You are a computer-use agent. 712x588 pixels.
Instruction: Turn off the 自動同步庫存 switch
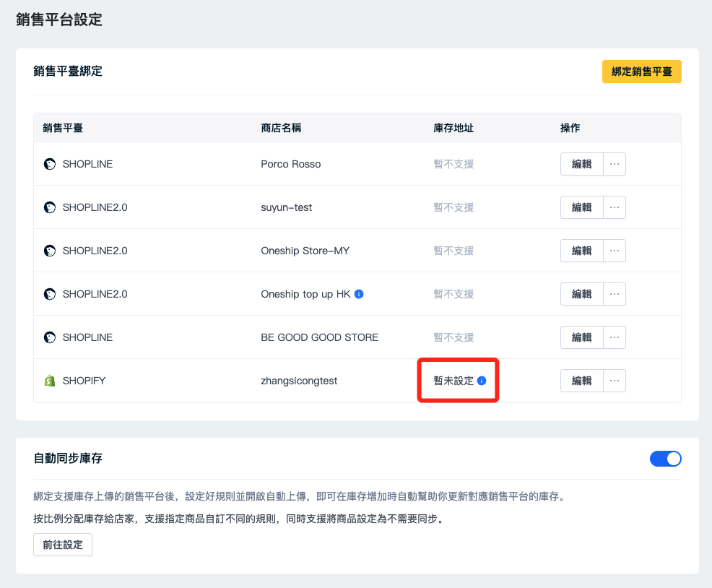(665, 459)
